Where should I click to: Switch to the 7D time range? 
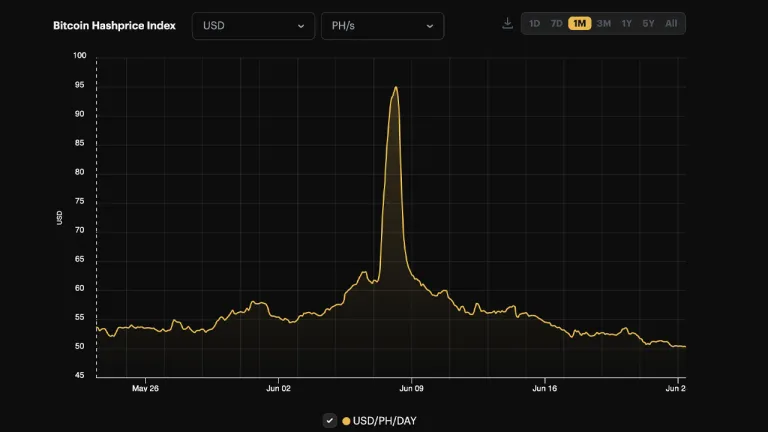[556, 24]
